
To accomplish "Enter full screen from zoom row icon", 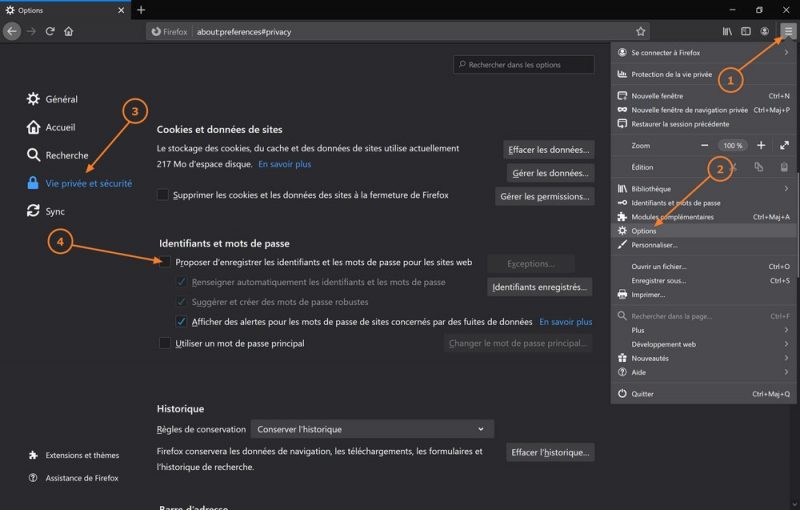I will [785, 145].
